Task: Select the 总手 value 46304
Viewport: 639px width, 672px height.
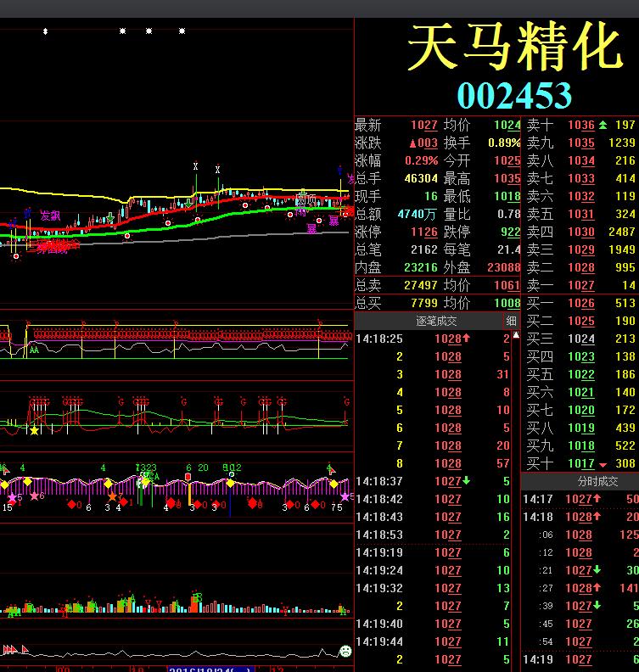Action: (x=421, y=179)
